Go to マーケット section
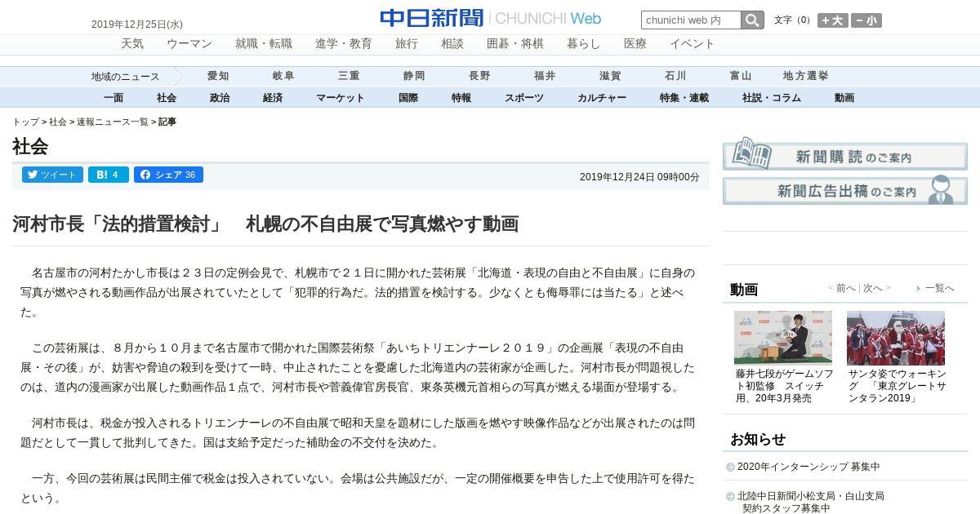The height and width of the screenshot is (514, 980). (x=341, y=98)
